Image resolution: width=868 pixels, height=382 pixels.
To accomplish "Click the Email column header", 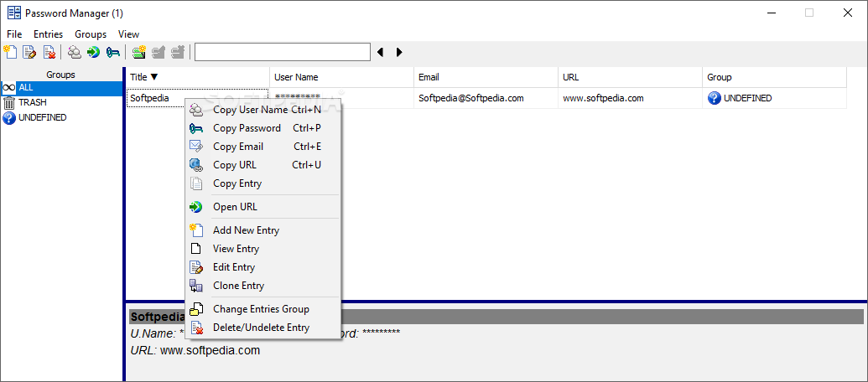I will tap(486, 77).
